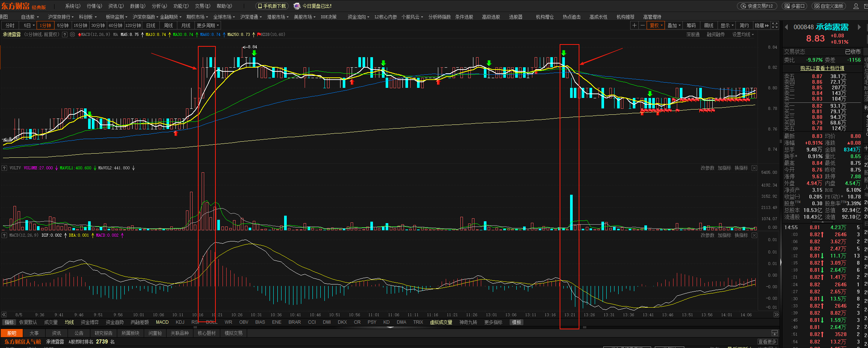Image resolution: width=868 pixels, height=348 pixels.
Task: Select the BIAS indicator
Action: pos(260,322)
